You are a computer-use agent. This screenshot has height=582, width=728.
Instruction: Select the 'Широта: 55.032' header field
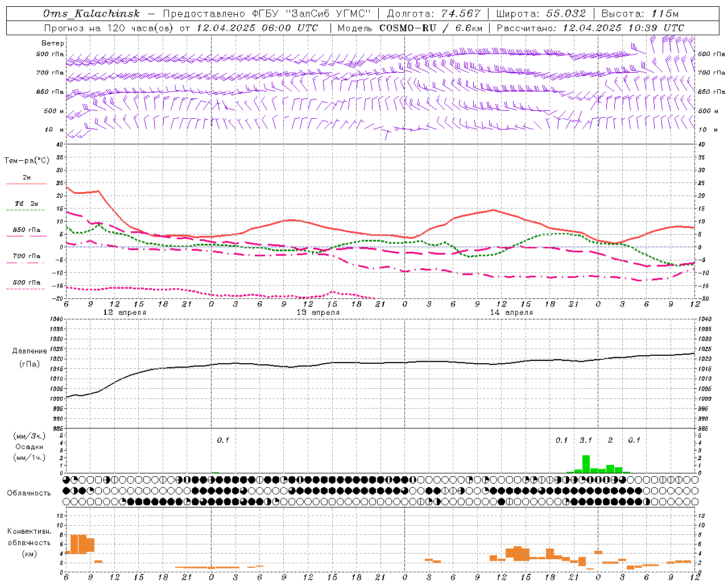tap(541, 14)
